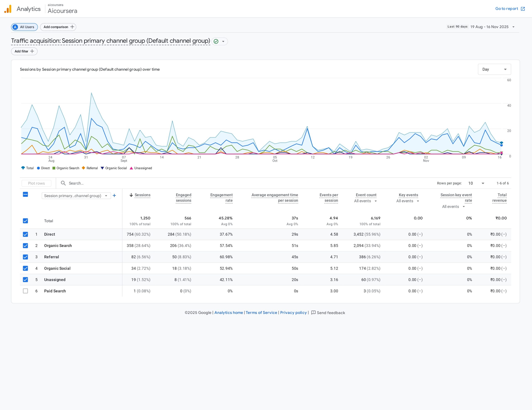Click the plus icon next to dimension selector
The image size is (532, 410).
point(114,196)
